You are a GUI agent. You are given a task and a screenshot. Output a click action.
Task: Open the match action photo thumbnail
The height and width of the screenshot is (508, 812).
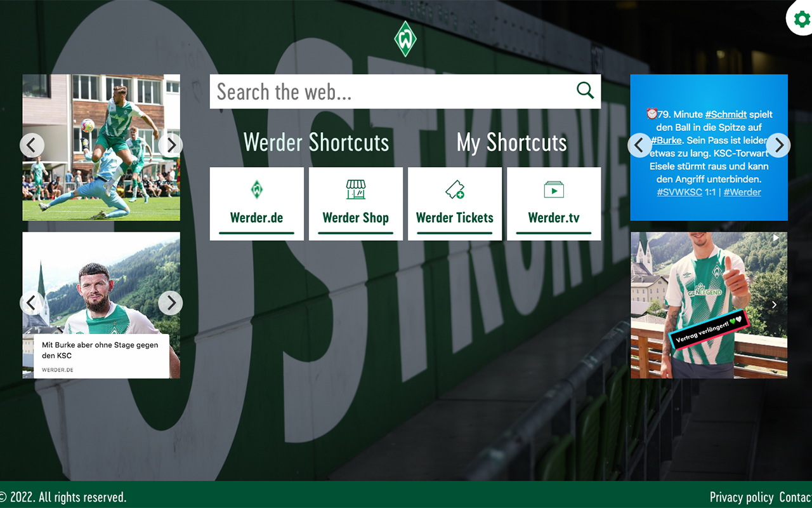(101, 147)
